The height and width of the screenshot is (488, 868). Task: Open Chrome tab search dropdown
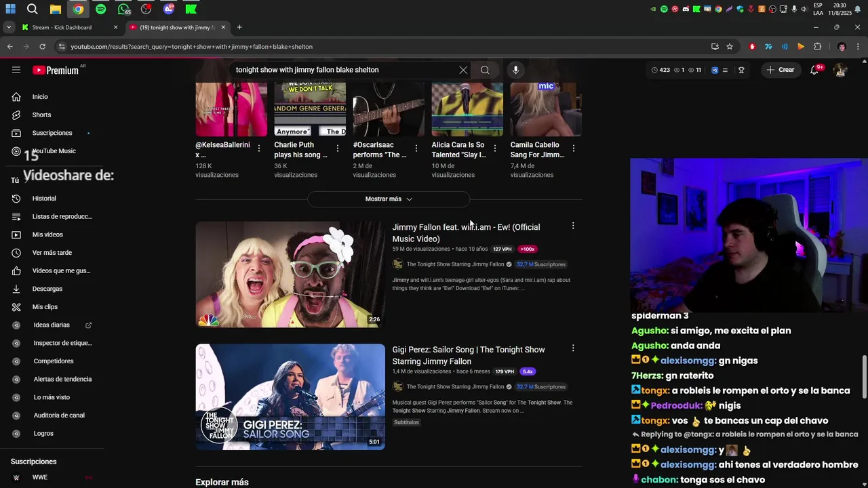[8, 27]
